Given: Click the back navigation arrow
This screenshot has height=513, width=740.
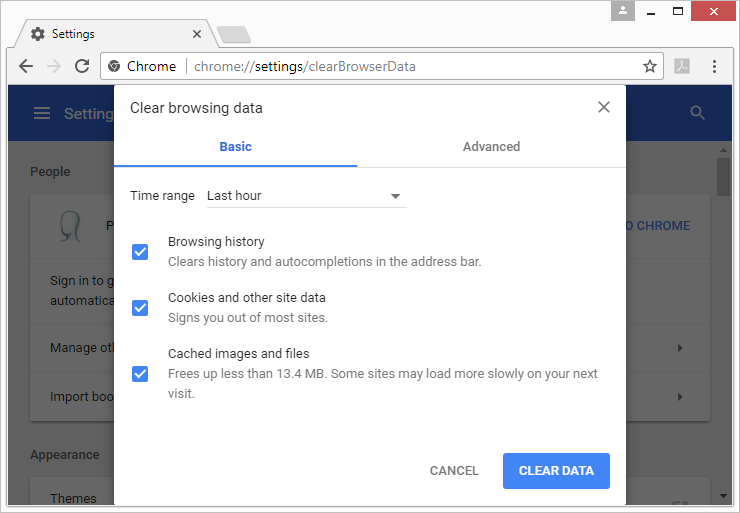Looking at the screenshot, I should point(26,67).
